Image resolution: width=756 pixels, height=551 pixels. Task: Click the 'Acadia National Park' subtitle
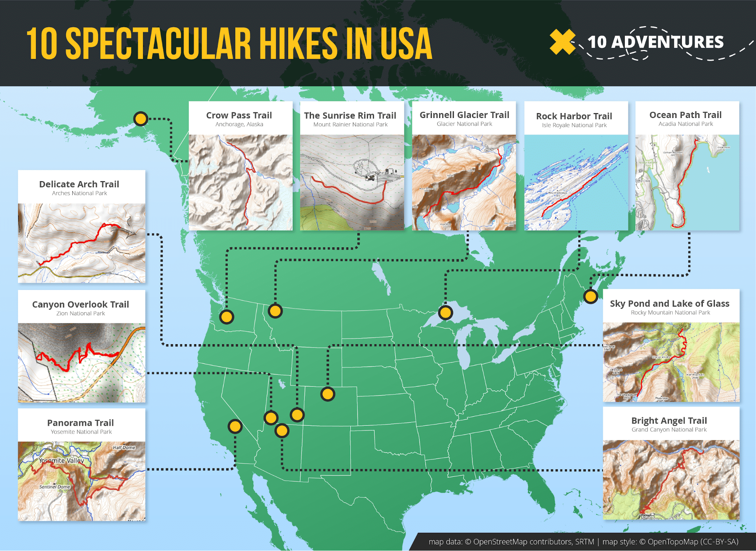point(685,124)
